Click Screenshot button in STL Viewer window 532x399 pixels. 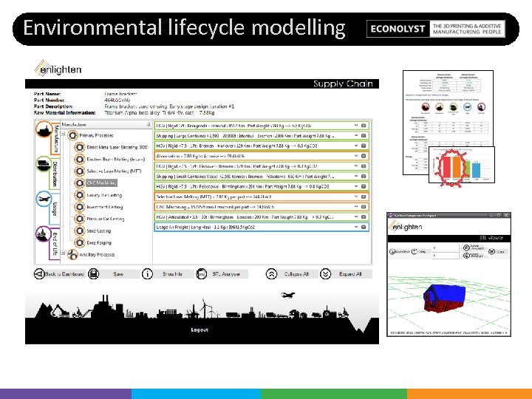(x=399, y=252)
